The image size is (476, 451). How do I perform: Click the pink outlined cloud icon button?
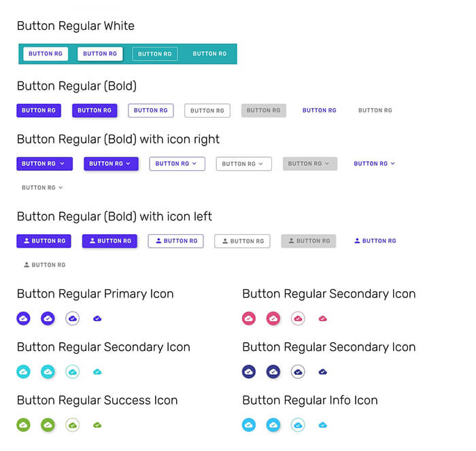(x=298, y=318)
